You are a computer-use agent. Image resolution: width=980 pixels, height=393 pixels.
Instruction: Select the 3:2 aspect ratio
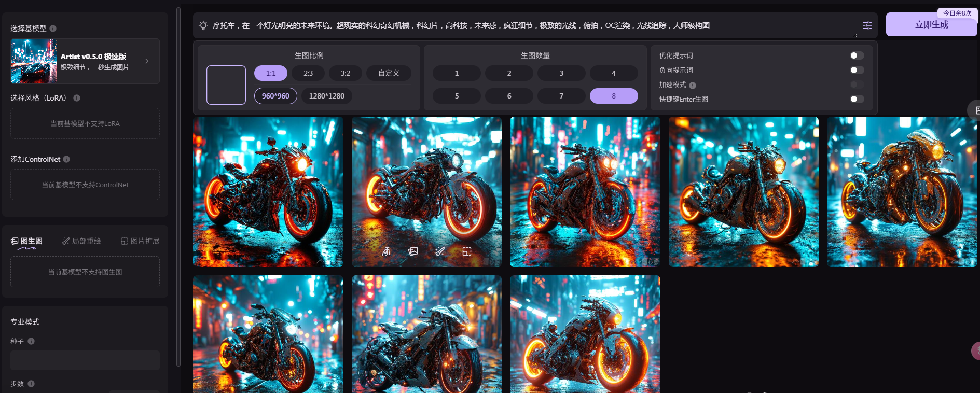coord(346,73)
